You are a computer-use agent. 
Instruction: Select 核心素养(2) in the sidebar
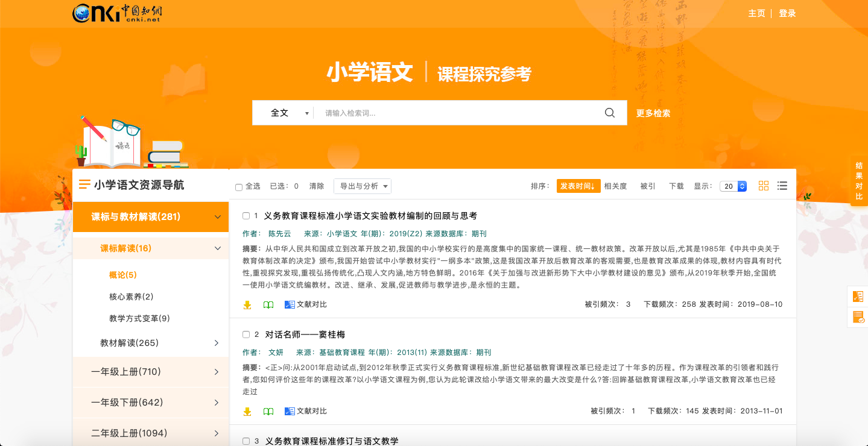pos(131,297)
